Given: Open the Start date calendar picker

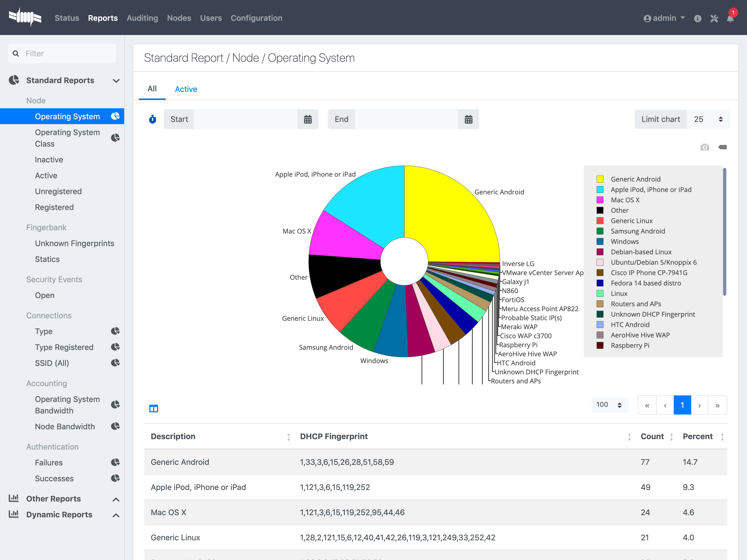Looking at the screenshot, I should tap(308, 119).
